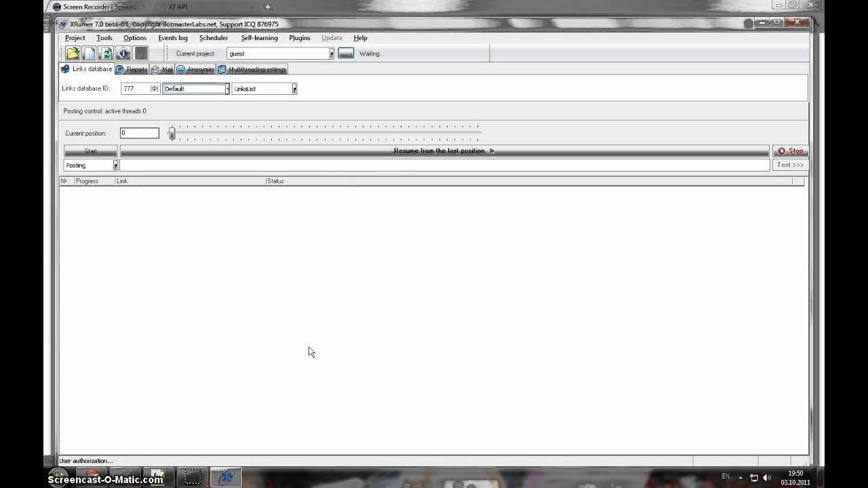Image resolution: width=868 pixels, height=488 pixels.
Task: Open the Events log menu
Action: 173,38
